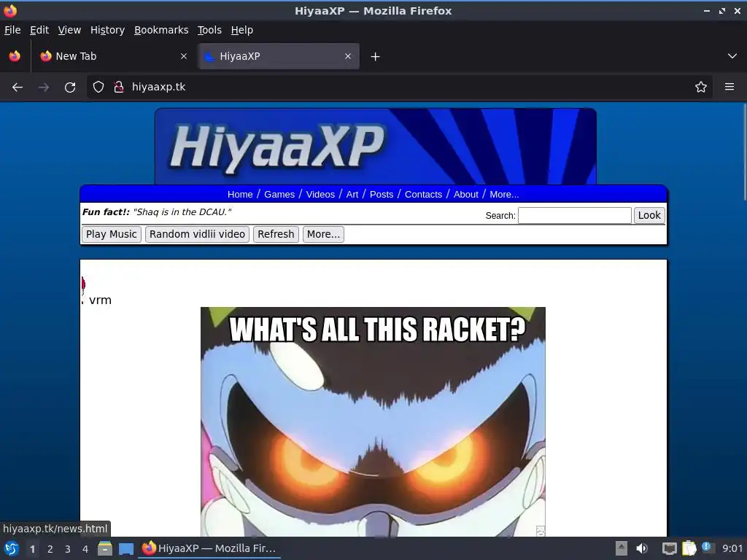
Task: Open the Contacts page link
Action: pyautogui.click(x=423, y=194)
